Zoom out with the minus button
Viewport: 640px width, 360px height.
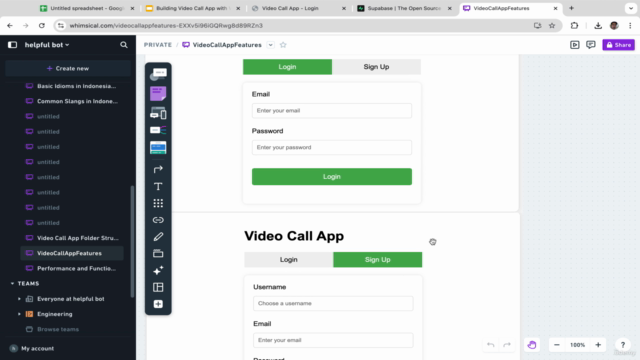click(557, 345)
